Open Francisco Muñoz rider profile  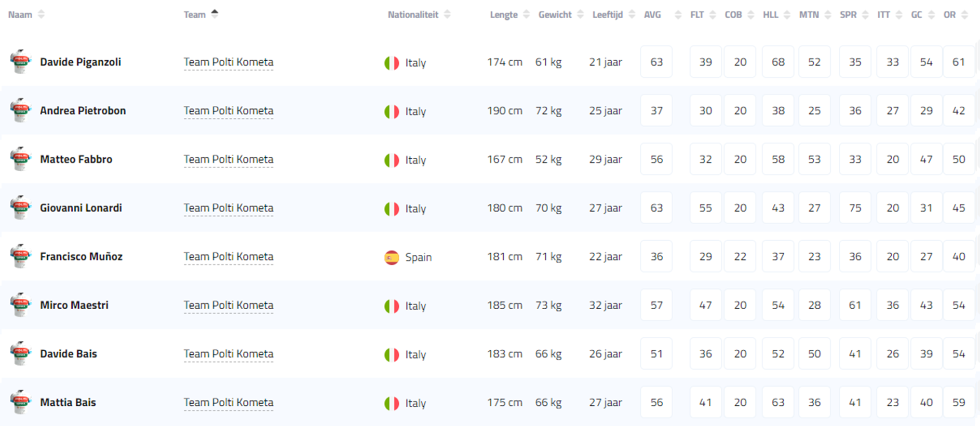tap(81, 256)
